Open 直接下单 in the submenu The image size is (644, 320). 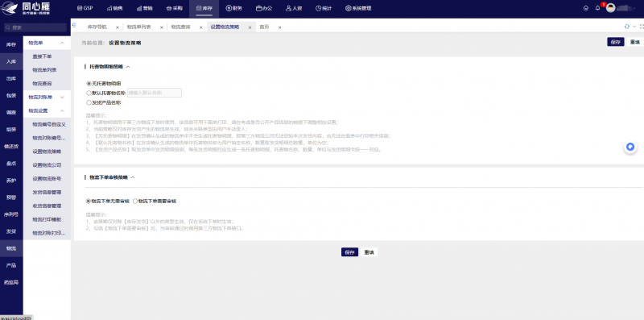[x=43, y=56]
